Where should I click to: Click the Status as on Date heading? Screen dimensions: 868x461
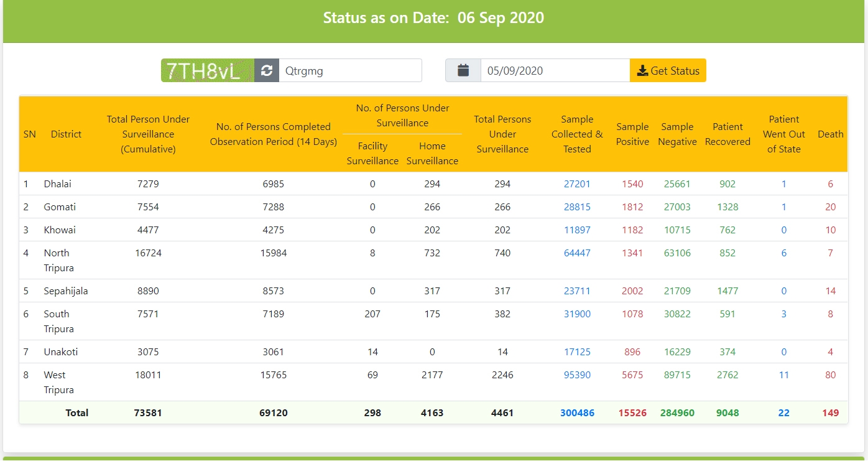click(x=433, y=17)
